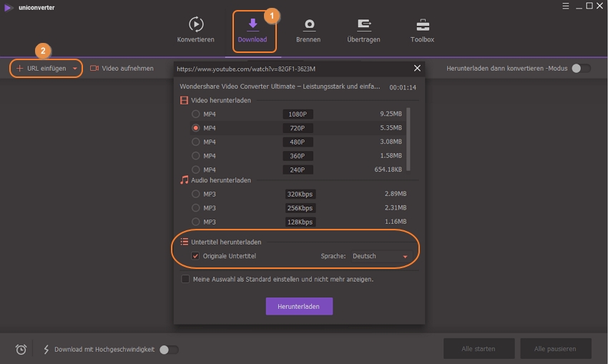
Task: Click the 654.18KB file size text
Action: pyautogui.click(x=388, y=169)
